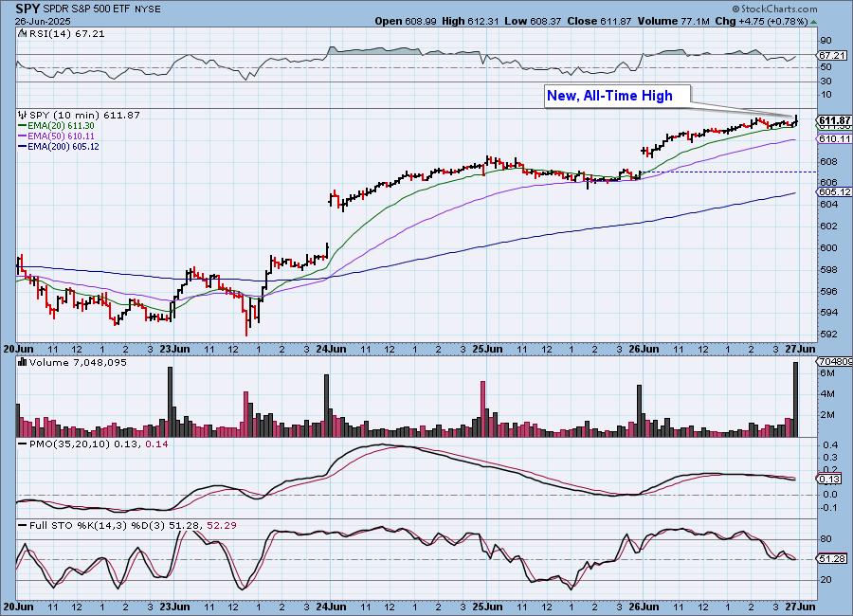This screenshot has height=616, width=853.
Task: Click the High 612.31 value
Action: tap(472, 21)
